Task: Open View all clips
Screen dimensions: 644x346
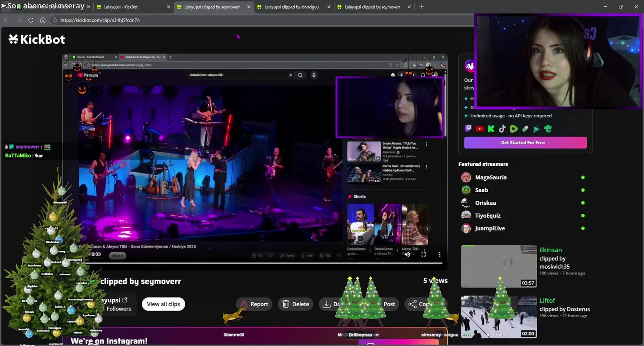Action: [x=164, y=304]
